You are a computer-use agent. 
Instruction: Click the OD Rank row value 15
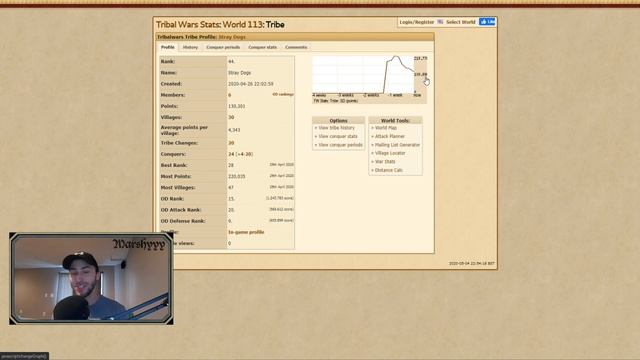tap(231, 199)
